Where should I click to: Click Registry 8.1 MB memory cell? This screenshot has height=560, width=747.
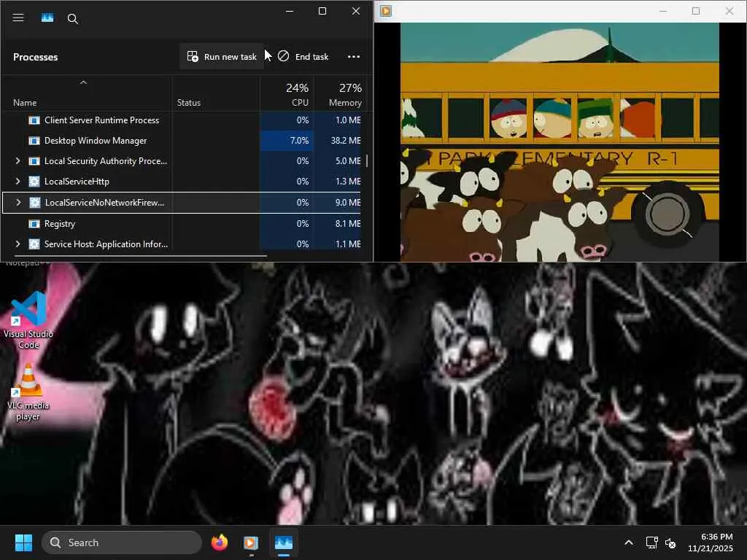pos(338,224)
